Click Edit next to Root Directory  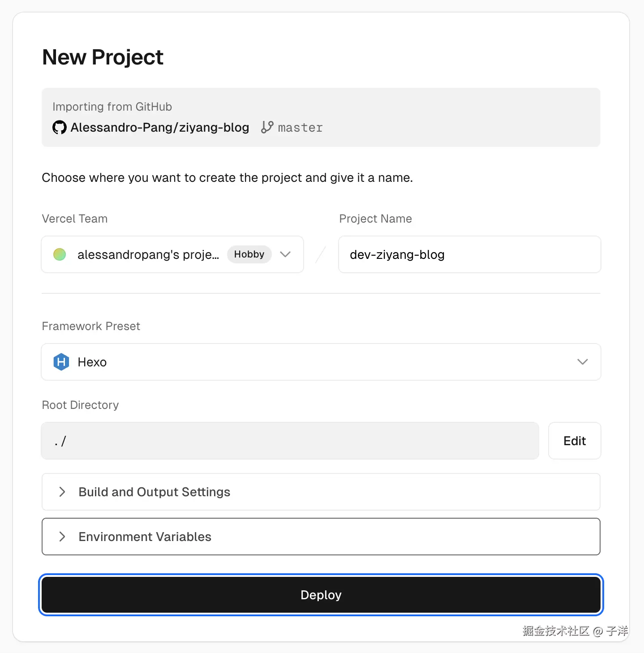[x=574, y=441]
